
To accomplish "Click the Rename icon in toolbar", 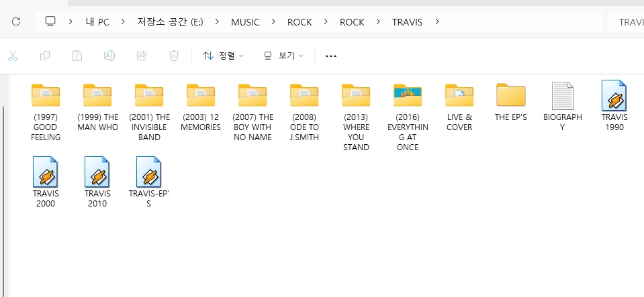I will pos(109,56).
